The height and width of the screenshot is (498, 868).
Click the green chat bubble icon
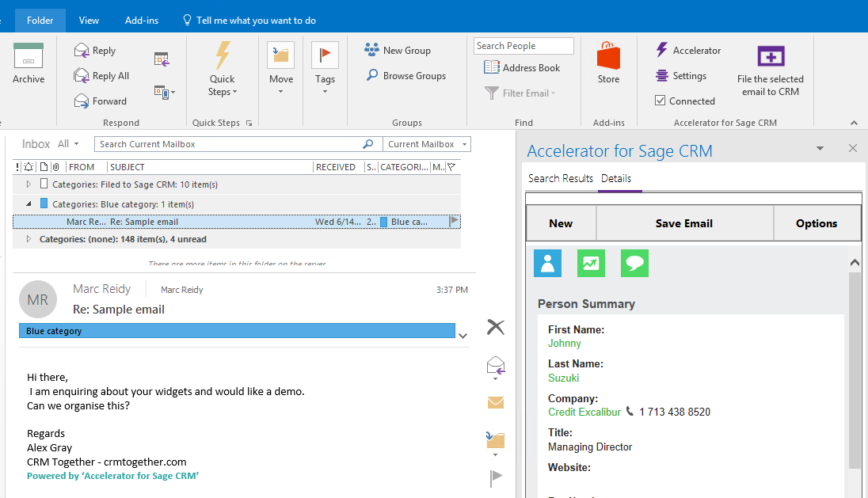click(x=634, y=263)
